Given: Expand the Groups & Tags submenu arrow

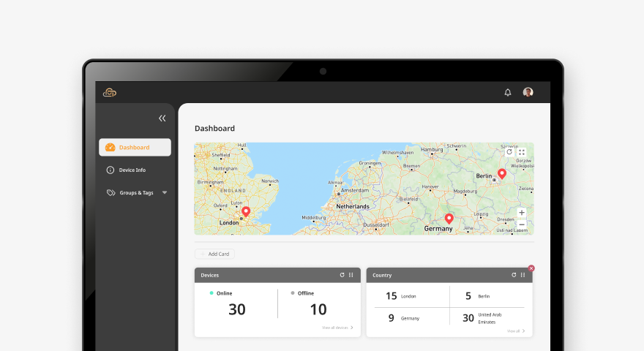Looking at the screenshot, I should point(165,193).
